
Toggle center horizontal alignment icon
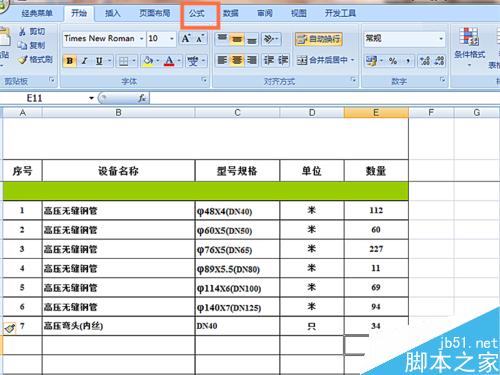click(x=237, y=60)
